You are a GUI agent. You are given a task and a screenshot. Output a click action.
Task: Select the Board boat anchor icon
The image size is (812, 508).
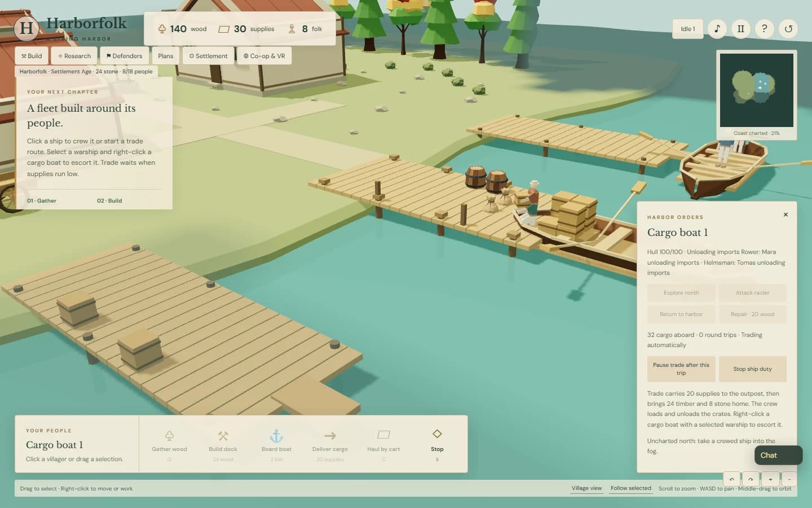[276, 435]
